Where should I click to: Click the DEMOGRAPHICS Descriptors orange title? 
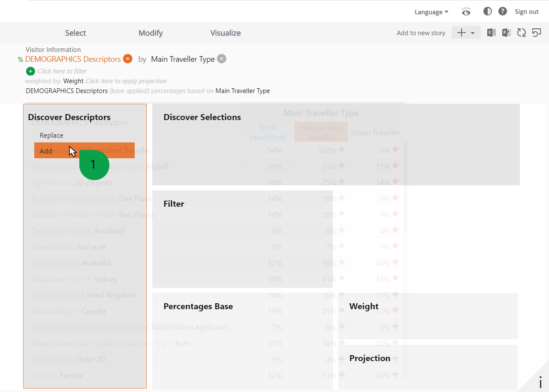(73, 59)
